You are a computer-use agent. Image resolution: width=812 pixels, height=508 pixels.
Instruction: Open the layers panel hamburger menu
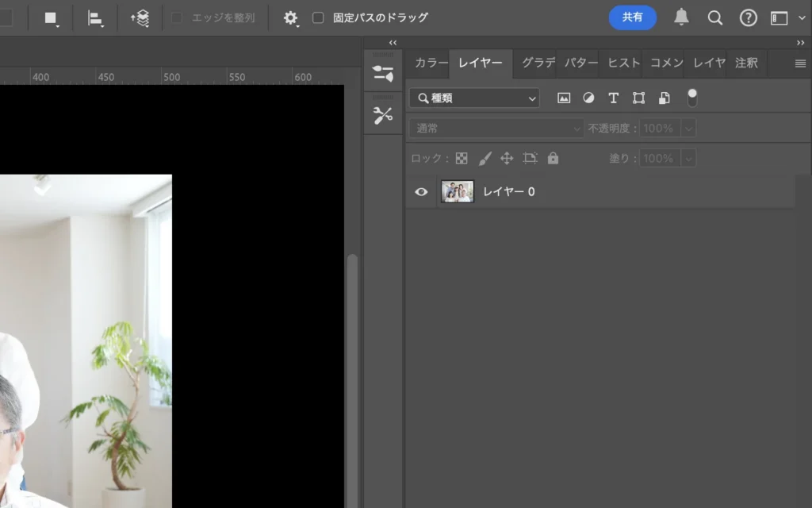tap(800, 63)
